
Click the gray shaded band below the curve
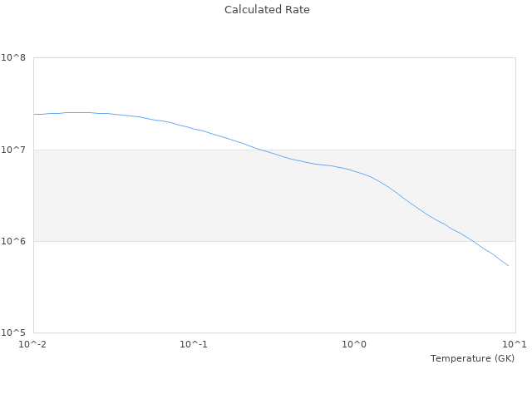166,208
